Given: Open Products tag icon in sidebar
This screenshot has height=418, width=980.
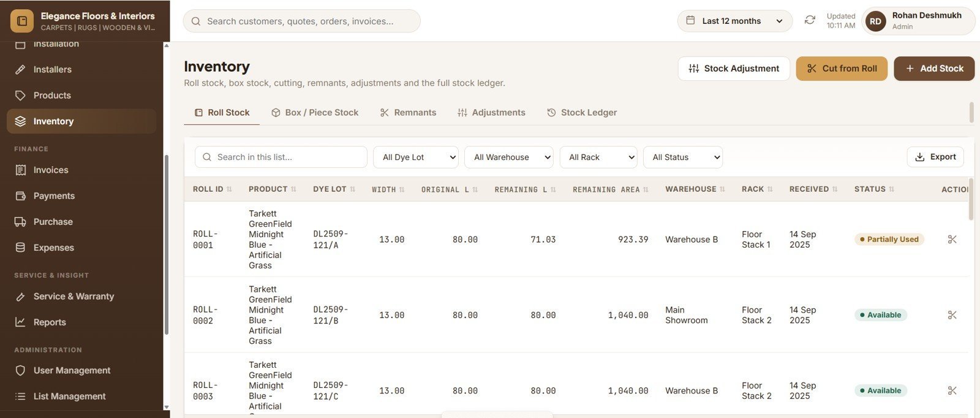Looking at the screenshot, I should click(20, 96).
